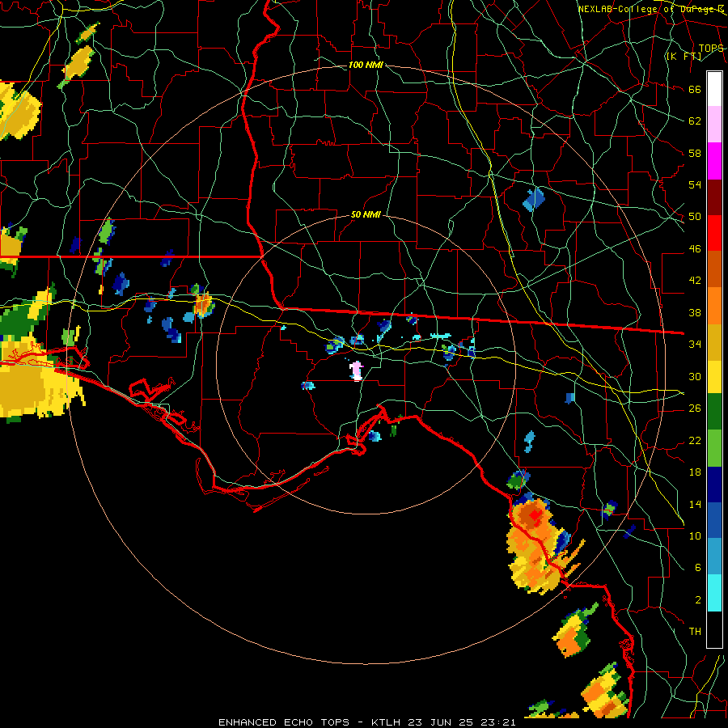The height and width of the screenshot is (728, 728).
Task: Click the '26' legend label
Action: (695, 408)
